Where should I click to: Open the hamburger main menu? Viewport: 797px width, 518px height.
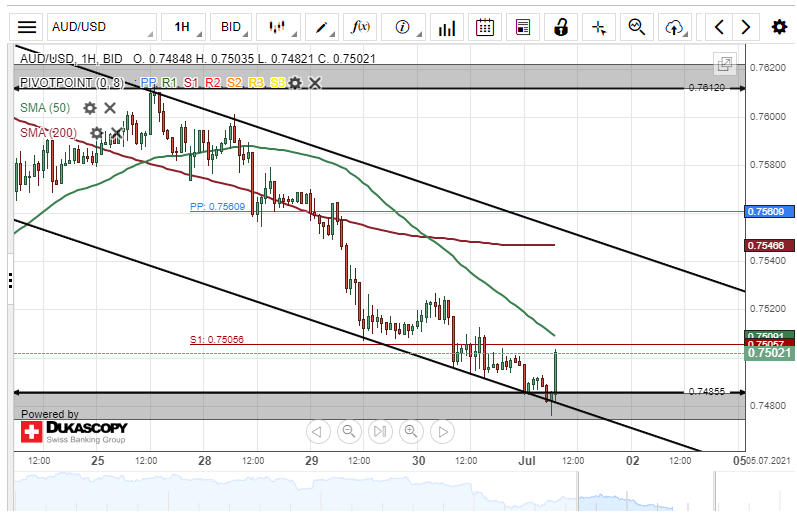tap(26, 27)
